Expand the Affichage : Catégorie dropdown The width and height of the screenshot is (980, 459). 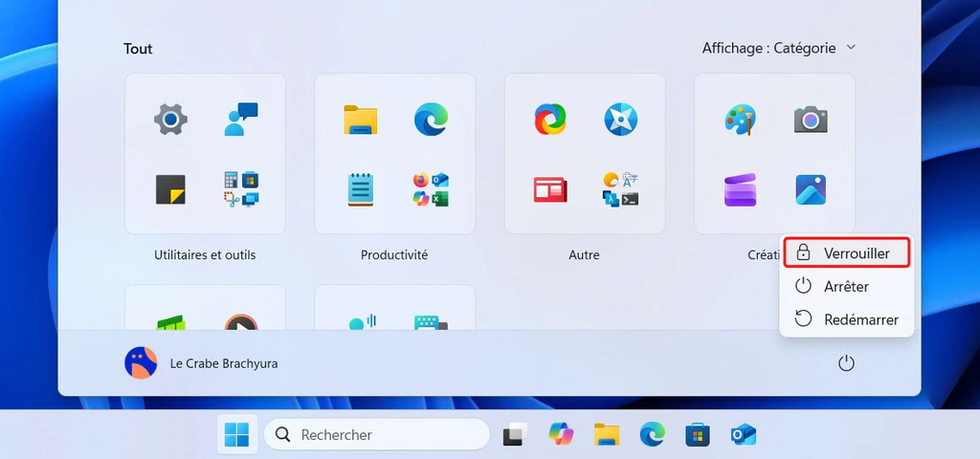tap(779, 48)
